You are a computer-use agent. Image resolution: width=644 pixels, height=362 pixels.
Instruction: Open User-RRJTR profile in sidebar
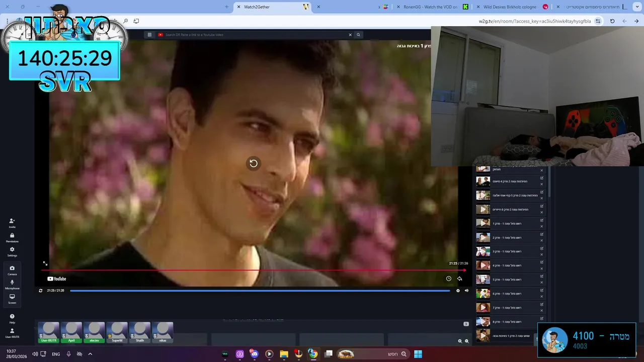tap(12, 333)
